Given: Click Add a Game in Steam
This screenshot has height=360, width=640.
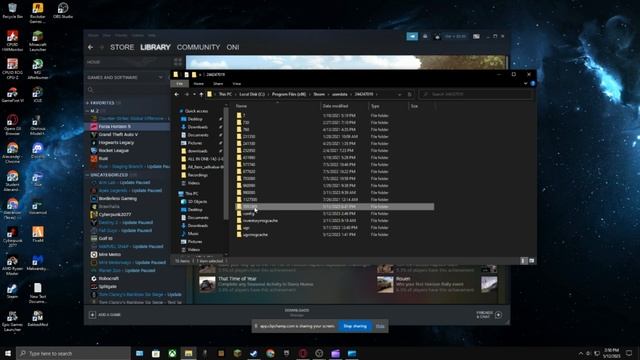Looking at the screenshot, I should tap(105, 315).
